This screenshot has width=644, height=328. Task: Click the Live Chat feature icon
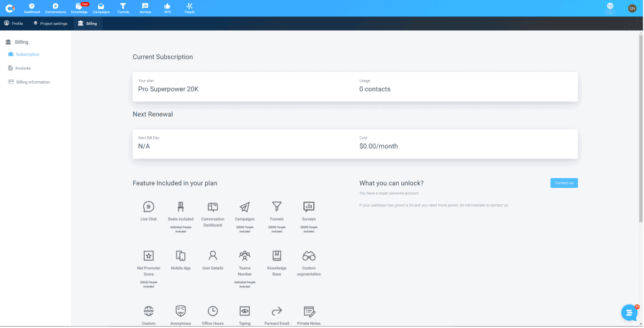[x=148, y=207]
